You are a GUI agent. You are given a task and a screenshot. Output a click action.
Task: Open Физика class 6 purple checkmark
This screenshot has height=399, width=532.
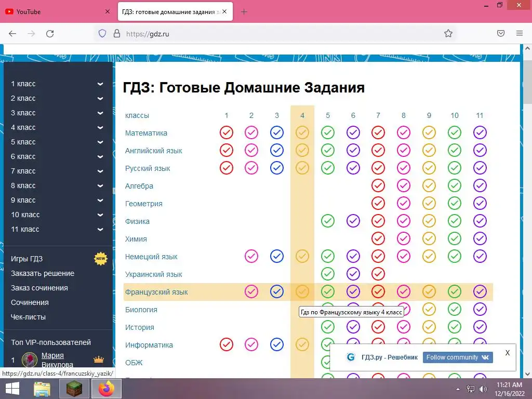353,221
